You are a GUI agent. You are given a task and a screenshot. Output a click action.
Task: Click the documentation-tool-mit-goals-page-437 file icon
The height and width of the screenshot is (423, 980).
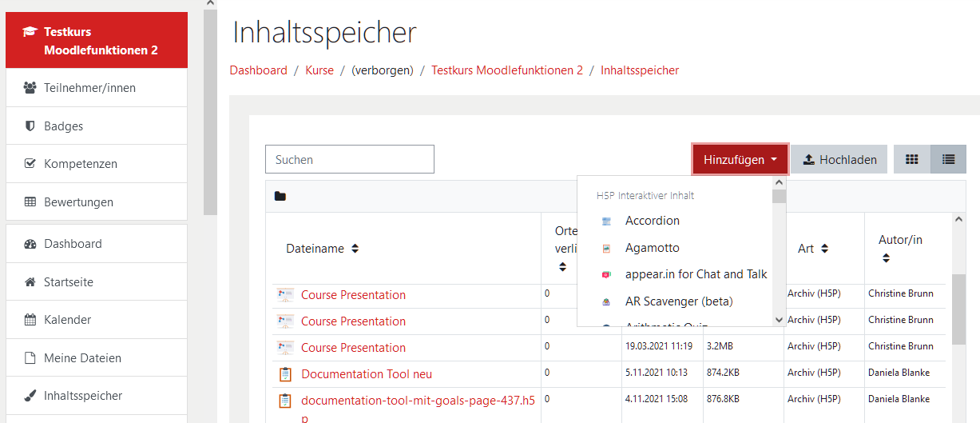tap(285, 401)
